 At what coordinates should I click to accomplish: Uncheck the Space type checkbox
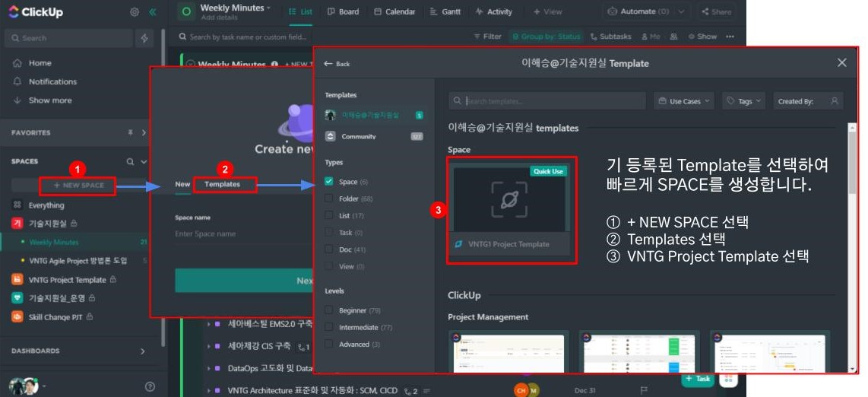(x=329, y=182)
